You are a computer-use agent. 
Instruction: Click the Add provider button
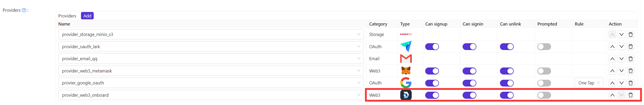87,16
